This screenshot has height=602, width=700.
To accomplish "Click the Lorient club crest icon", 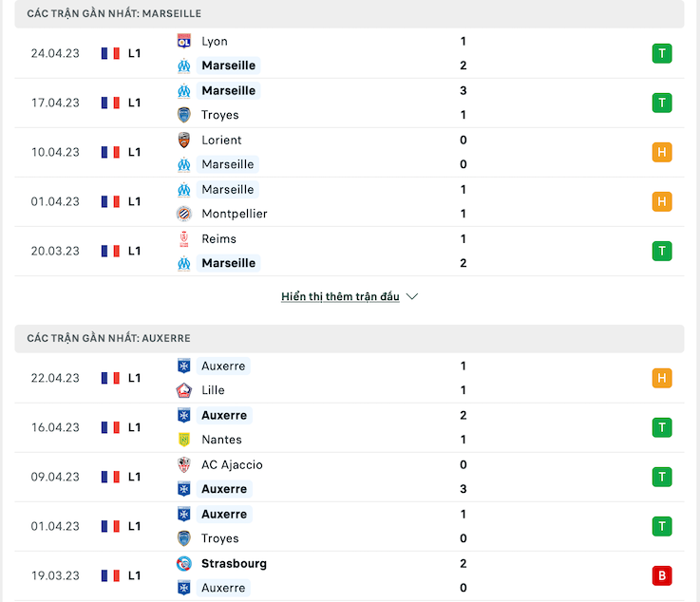I will pos(184,141).
